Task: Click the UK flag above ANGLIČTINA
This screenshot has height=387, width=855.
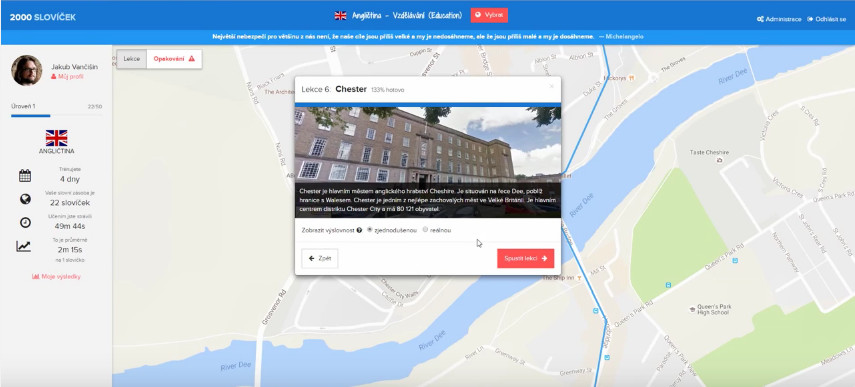Action: pyautogui.click(x=56, y=137)
